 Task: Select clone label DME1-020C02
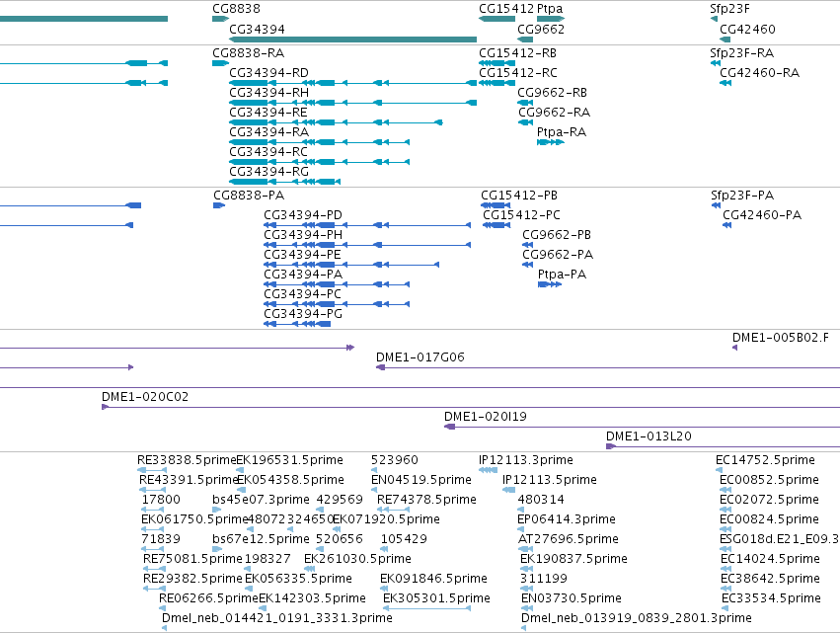pyautogui.click(x=145, y=397)
